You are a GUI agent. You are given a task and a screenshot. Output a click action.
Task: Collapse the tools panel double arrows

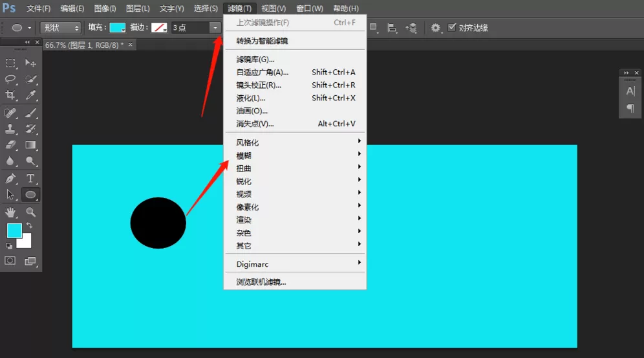tap(27, 42)
